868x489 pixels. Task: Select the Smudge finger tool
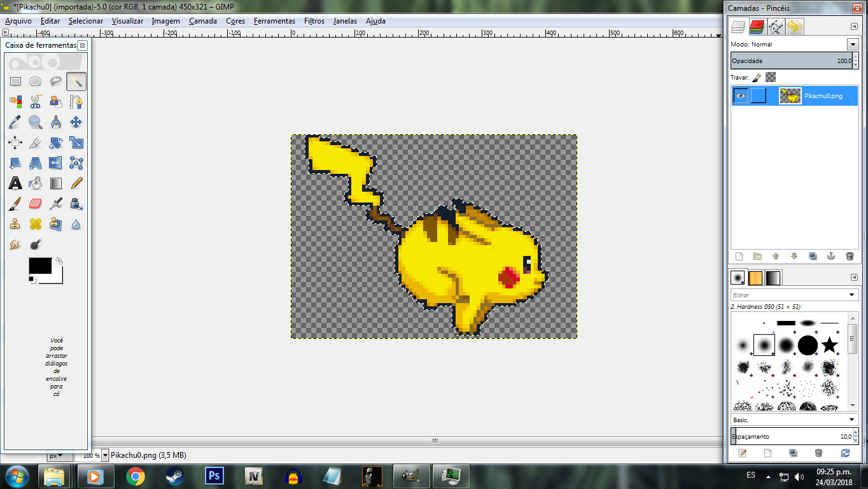click(15, 244)
